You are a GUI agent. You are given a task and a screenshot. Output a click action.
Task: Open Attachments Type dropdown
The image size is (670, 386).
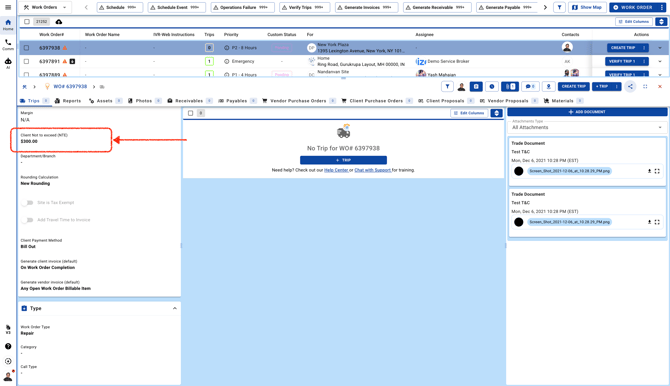587,126
